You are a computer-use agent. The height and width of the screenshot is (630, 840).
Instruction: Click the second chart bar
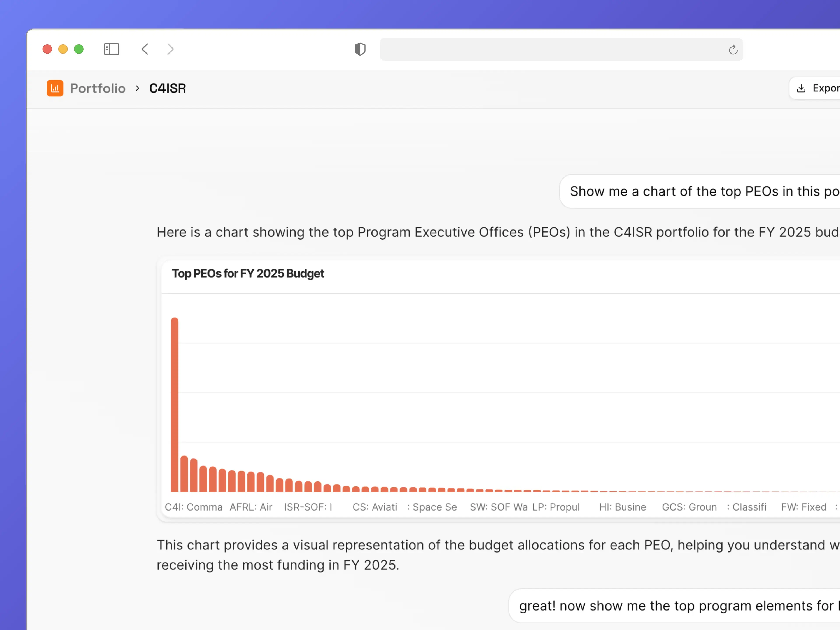tap(184, 474)
